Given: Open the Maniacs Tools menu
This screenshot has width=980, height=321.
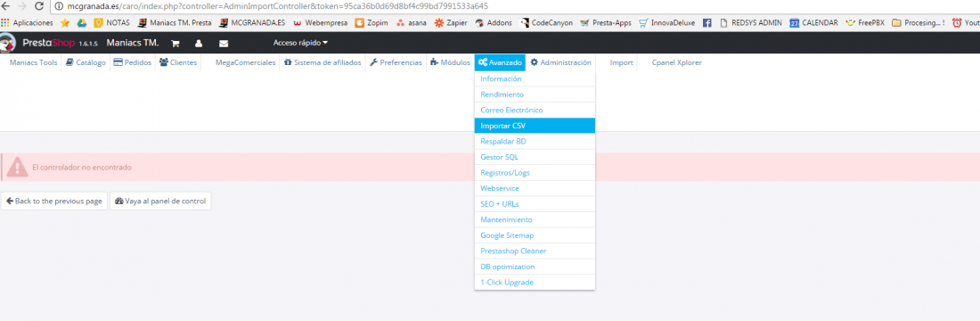Looking at the screenshot, I should pos(33,62).
